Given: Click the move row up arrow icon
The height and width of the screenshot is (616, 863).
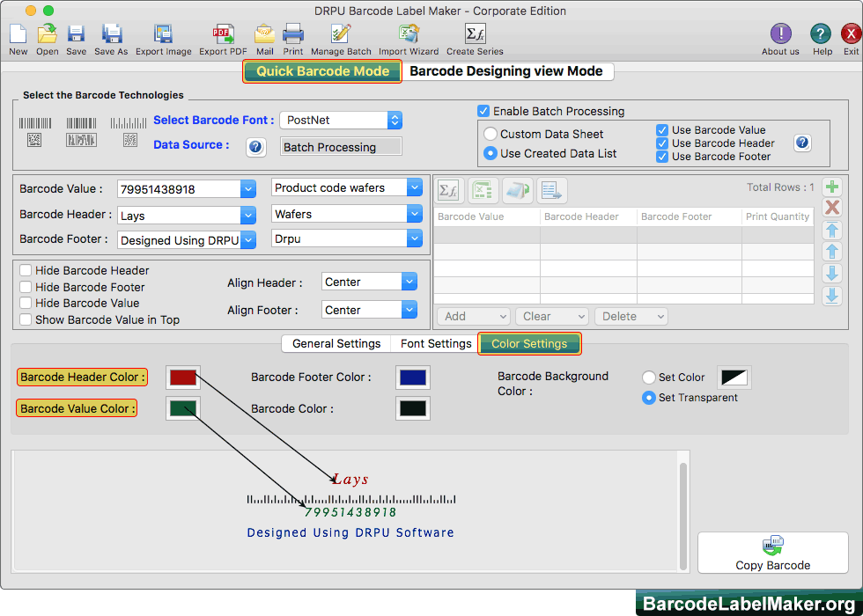Looking at the screenshot, I should (831, 252).
